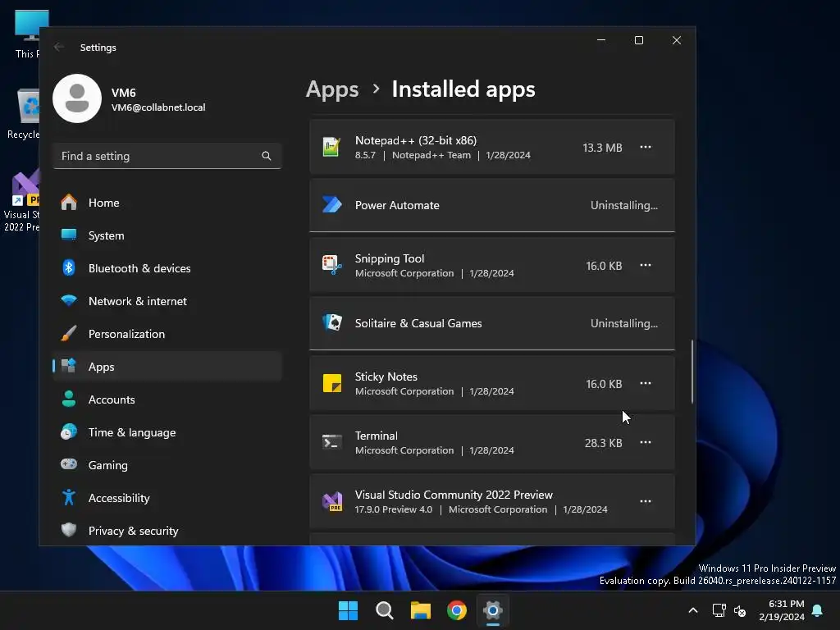840x630 pixels.
Task: Open the Windows Start menu
Action: pos(348,610)
